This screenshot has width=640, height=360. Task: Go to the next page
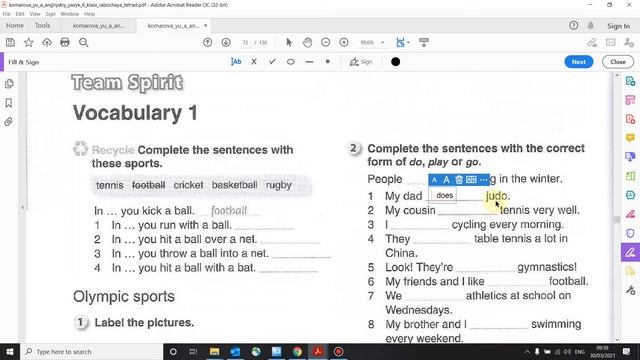coord(226,42)
